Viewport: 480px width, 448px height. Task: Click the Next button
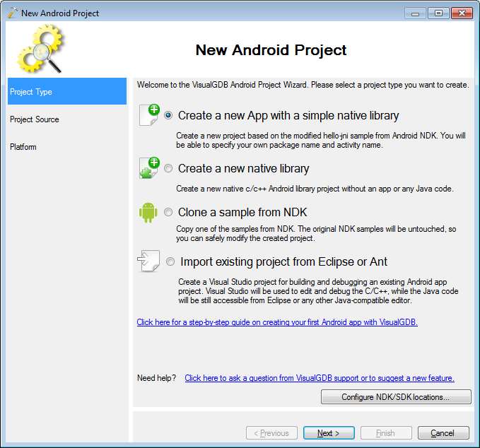329,433
